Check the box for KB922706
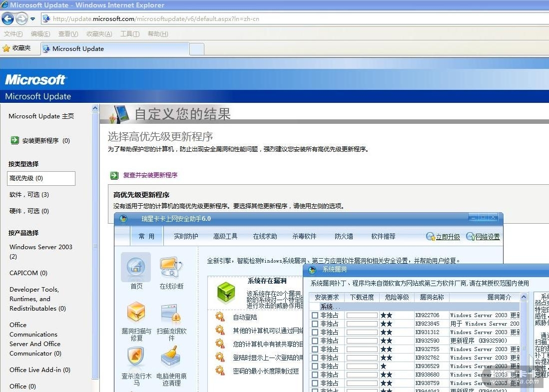The height and width of the screenshot is (392, 549). coord(315,316)
